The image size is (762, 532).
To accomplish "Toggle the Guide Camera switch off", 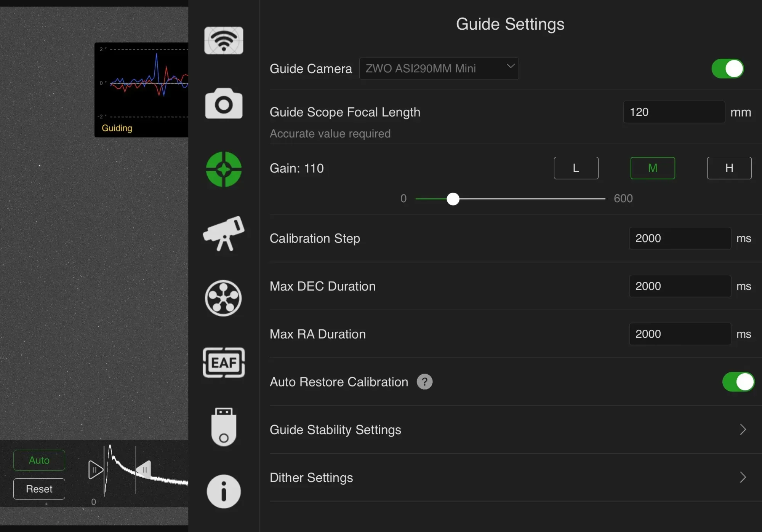I will click(727, 69).
